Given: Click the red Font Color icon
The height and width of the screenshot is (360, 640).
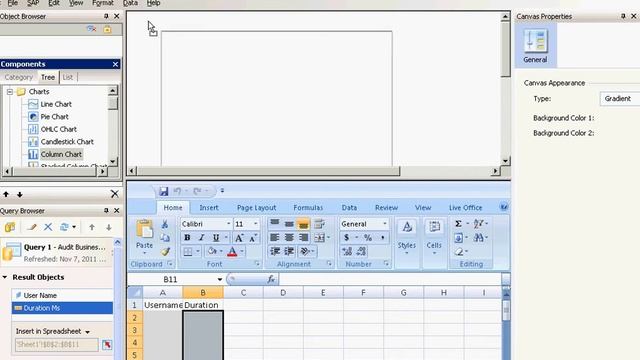Looking at the screenshot, I should (x=232, y=252).
